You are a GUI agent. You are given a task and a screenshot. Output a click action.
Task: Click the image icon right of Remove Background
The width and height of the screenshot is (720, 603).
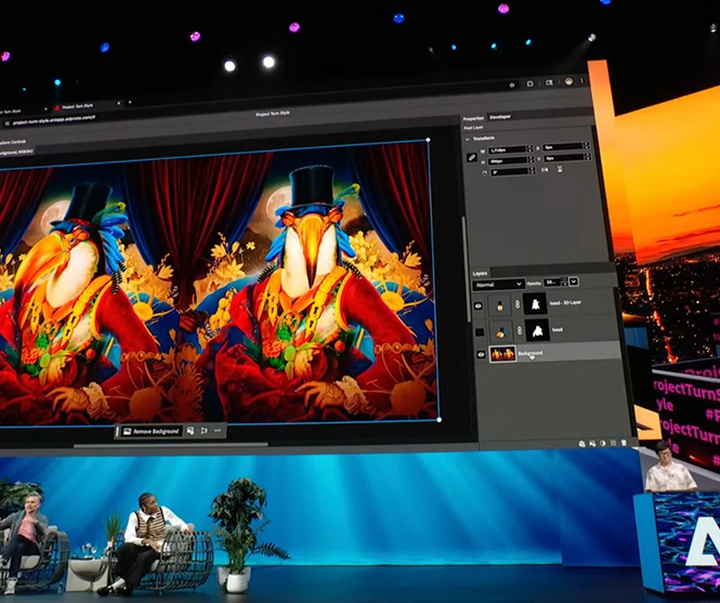coord(191,431)
